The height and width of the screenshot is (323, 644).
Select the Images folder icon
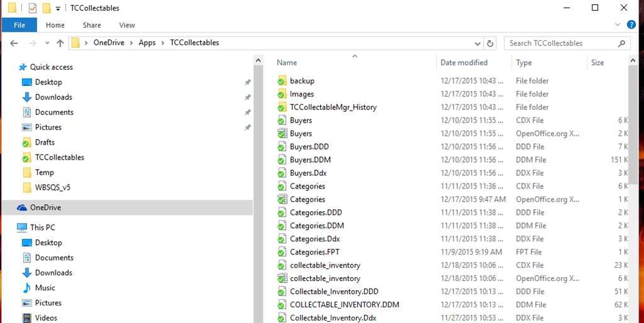tap(282, 94)
